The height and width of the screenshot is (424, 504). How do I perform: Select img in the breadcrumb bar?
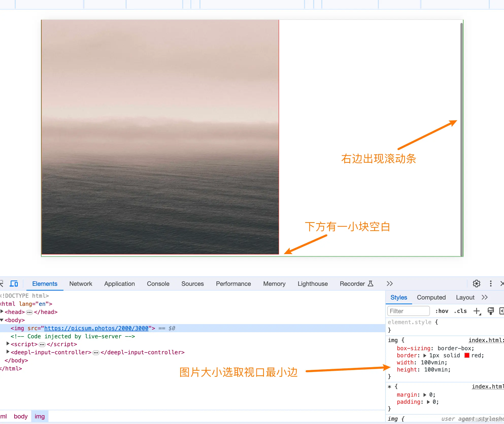(40, 416)
